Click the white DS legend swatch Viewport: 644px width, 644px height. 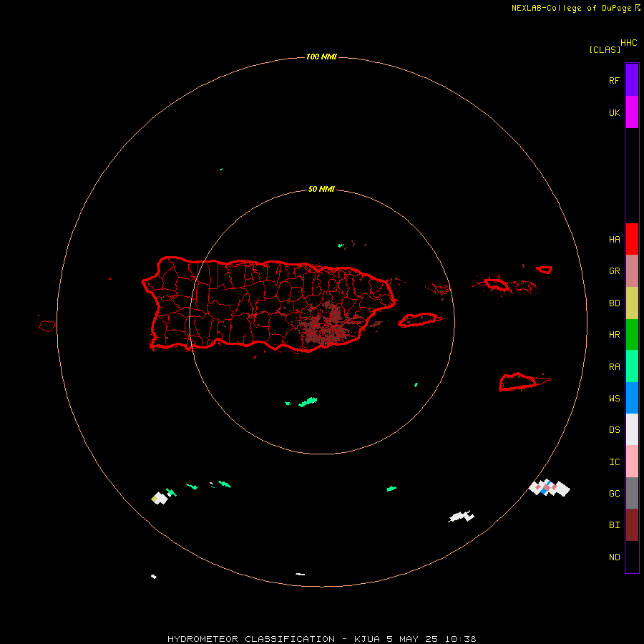[632, 429]
